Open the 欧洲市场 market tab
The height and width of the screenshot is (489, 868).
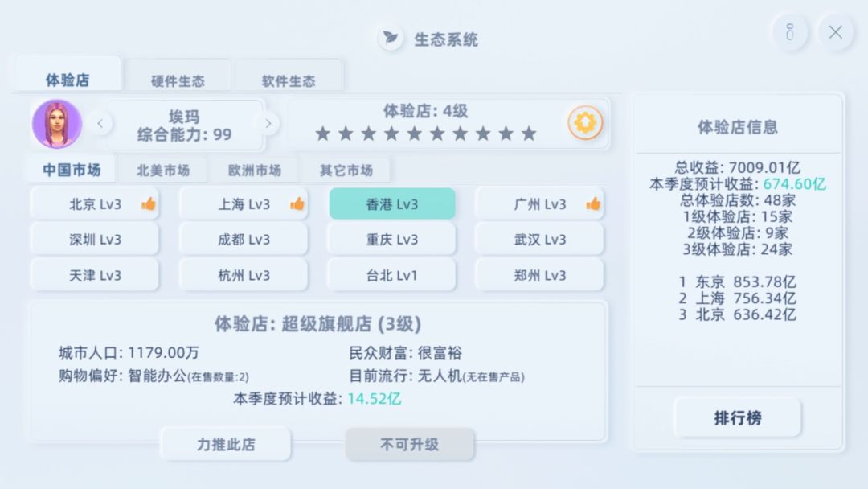point(255,171)
